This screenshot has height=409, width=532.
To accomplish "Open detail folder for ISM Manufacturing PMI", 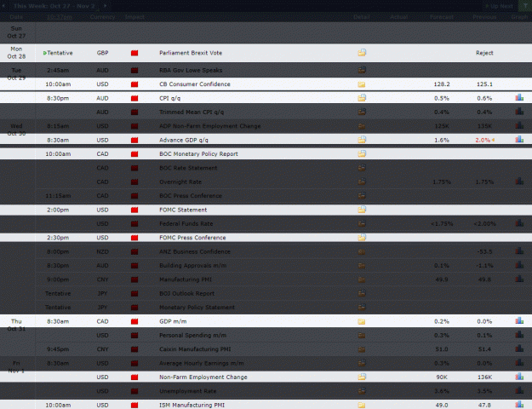I will 362,405.
